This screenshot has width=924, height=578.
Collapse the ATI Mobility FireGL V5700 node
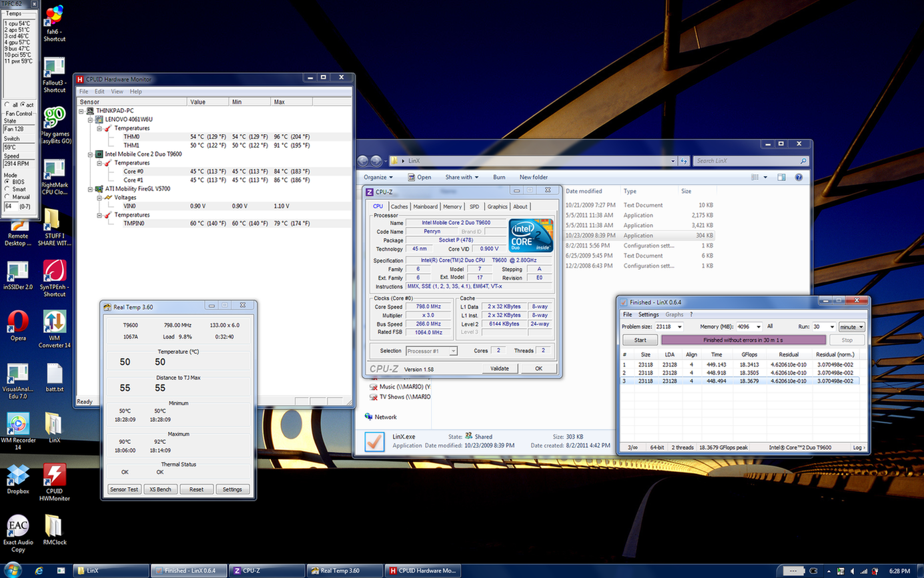(x=91, y=189)
